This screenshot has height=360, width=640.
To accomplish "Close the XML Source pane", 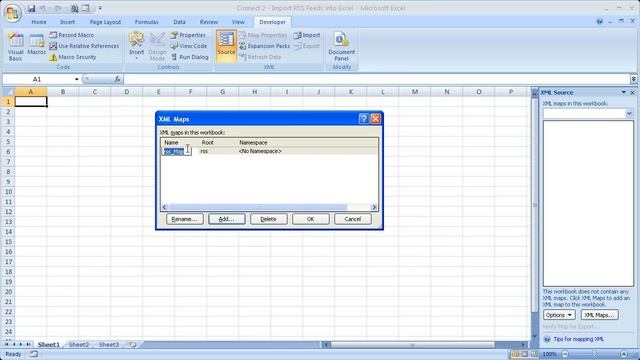I will click(x=633, y=93).
